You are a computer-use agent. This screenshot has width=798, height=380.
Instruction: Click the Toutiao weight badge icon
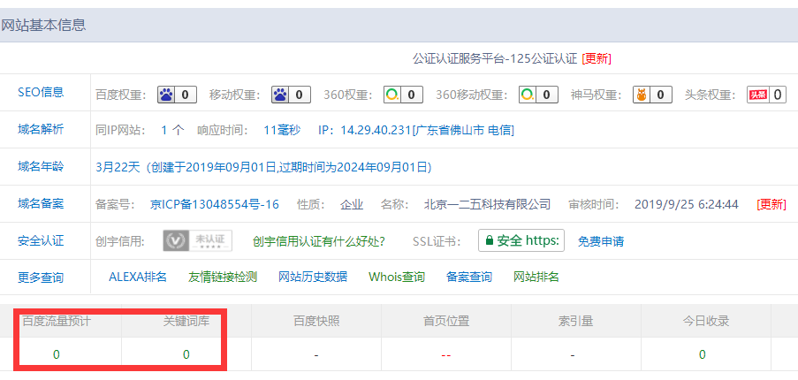(x=766, y=95)
